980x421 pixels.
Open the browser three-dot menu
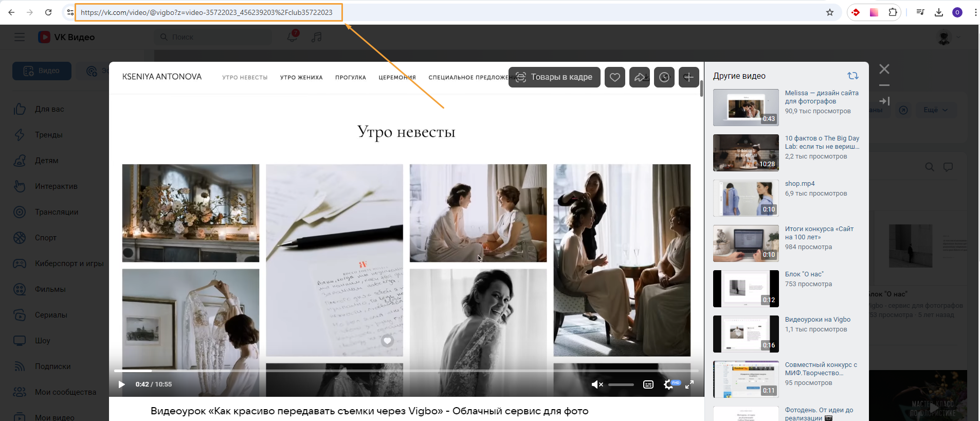point(975,12)
